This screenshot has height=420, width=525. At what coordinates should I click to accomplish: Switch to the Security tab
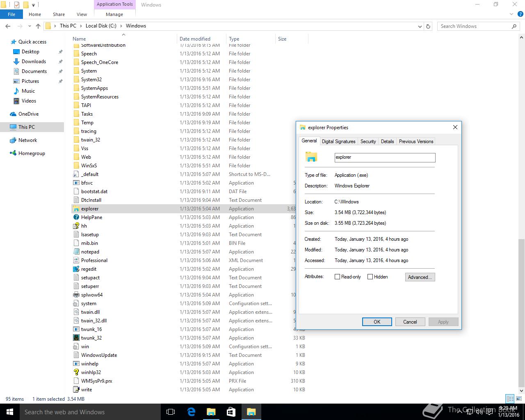(368, 142)
